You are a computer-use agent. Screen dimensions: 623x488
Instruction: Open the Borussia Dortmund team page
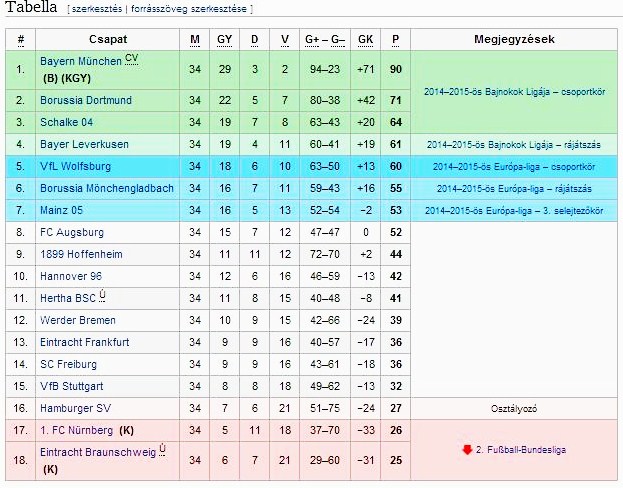[86, 101]
